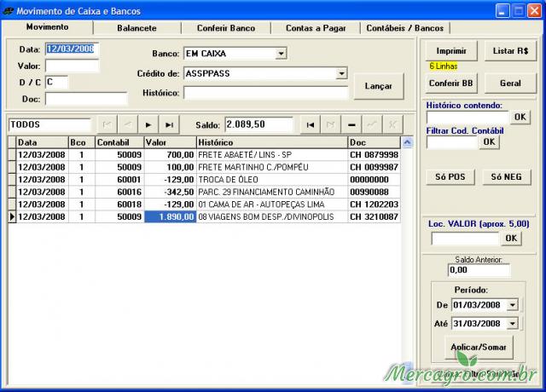Open the Período De date dropdown
This screenshot has width=546, height=392.
[512, 304]
